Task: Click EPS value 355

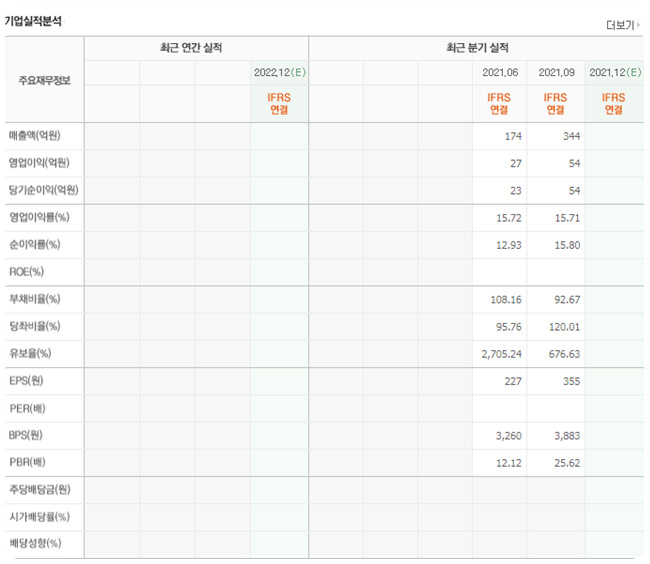Action: (x=572, y=381)
